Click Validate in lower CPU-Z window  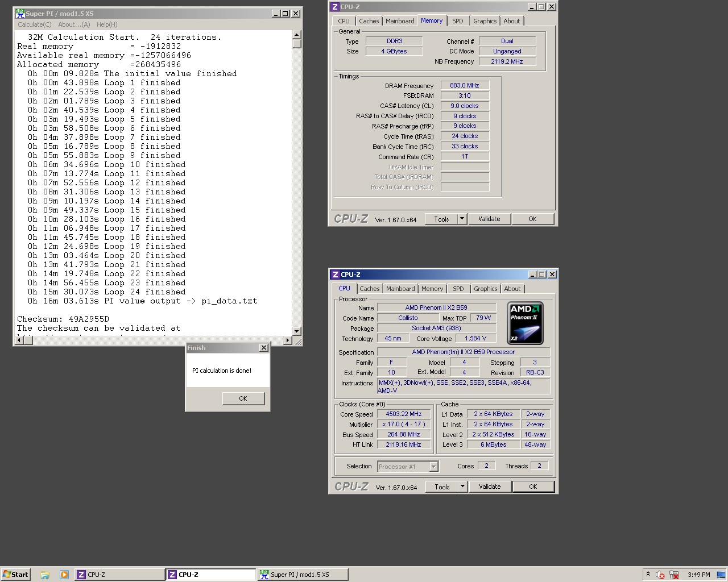coord(490,487)
